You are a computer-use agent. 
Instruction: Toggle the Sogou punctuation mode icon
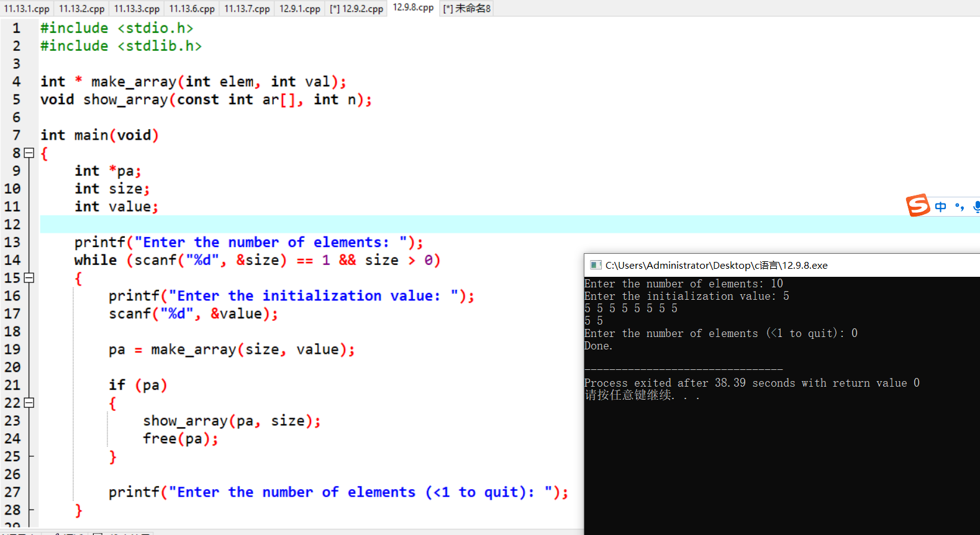(960, 207)
